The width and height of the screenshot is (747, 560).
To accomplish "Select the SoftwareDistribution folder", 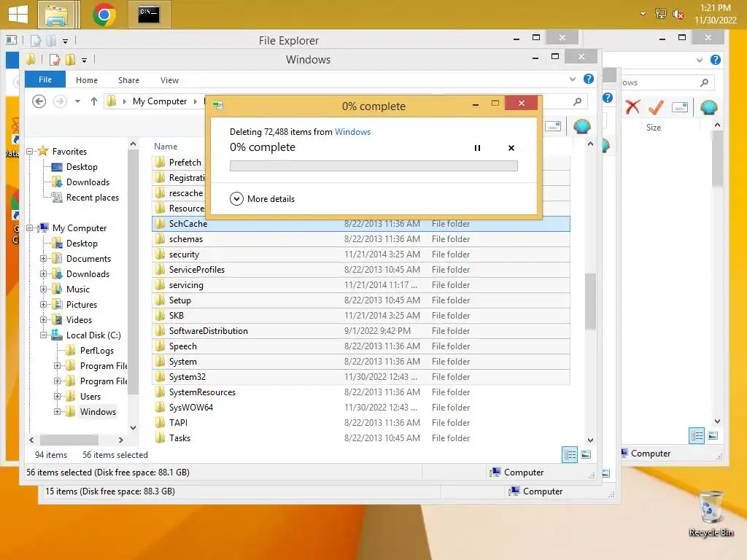I will [360, 331].
